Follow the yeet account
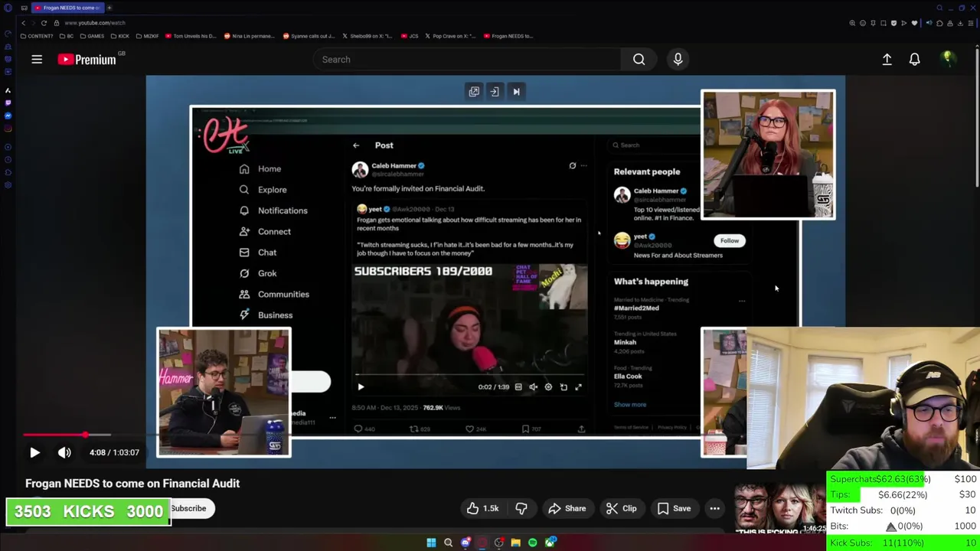Image resolution: width=980 pixels, height=551 pixels. pyautogui.click(x=730, y=240)
